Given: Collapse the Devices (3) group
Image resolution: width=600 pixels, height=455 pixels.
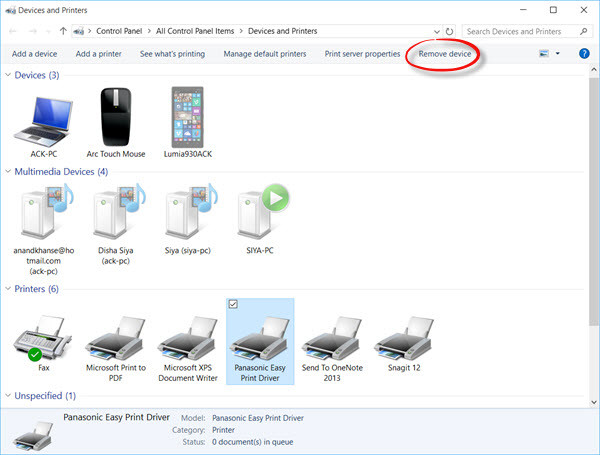Looking at the screenshot, I should coord(8,75).
